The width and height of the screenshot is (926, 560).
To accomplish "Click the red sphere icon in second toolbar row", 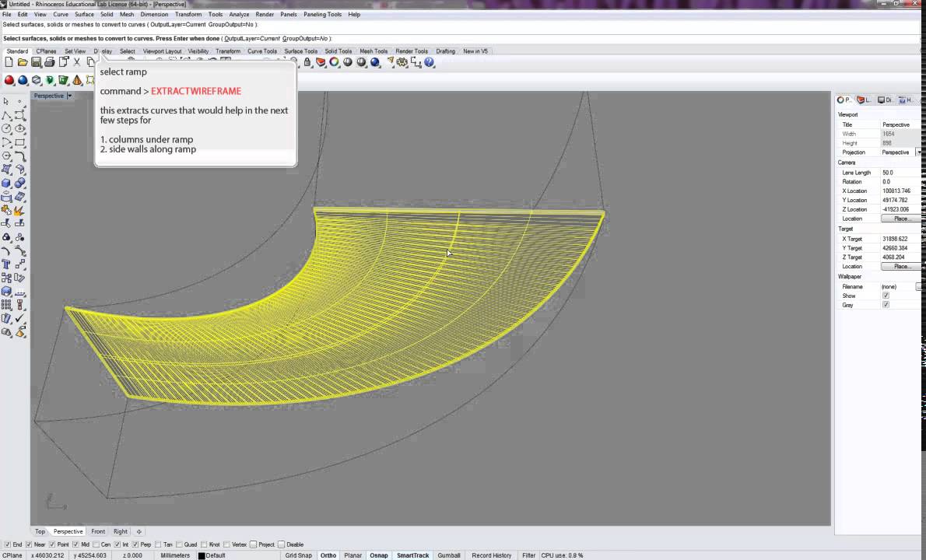I will [x=9, y=80].
